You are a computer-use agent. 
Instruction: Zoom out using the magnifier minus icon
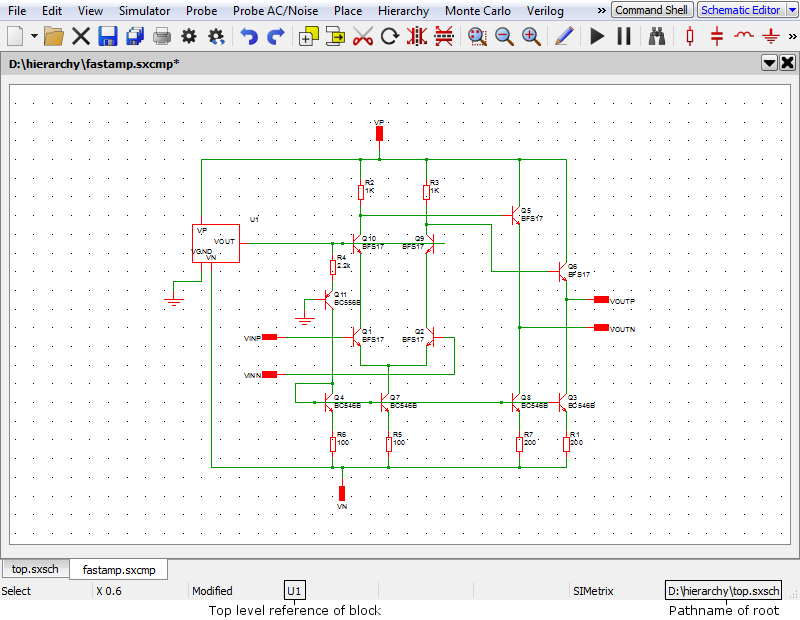[x=504, y=37]
